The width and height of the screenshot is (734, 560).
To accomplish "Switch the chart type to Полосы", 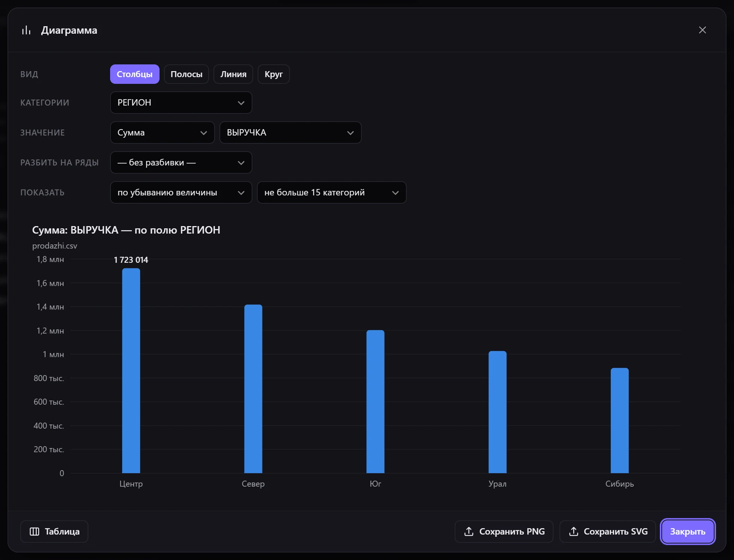I will tap(186, 74).
